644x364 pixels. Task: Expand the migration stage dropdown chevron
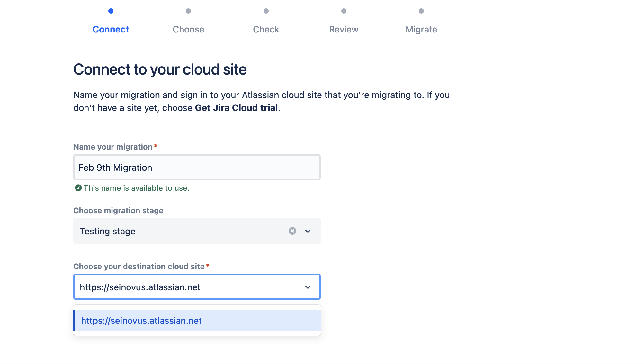coord(308,231)
